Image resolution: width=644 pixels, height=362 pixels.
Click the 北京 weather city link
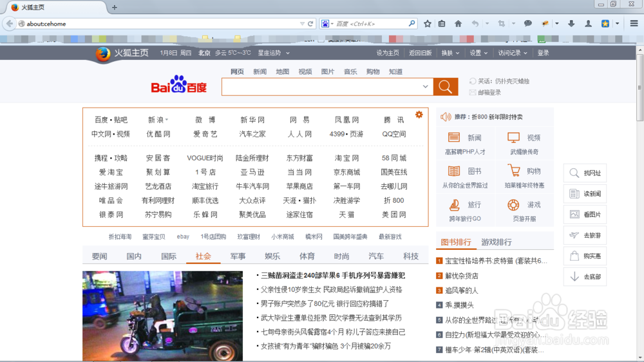[204, 53]
